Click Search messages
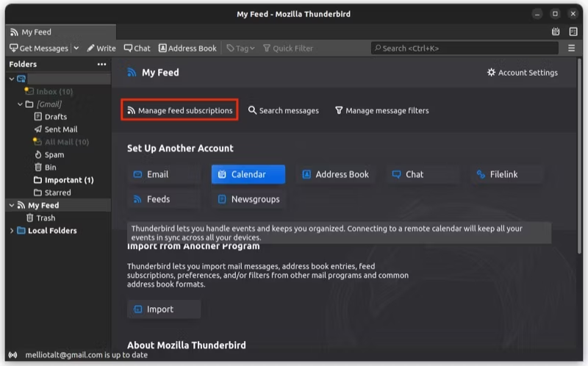The image size is (588, 366). tap(284, 111)
